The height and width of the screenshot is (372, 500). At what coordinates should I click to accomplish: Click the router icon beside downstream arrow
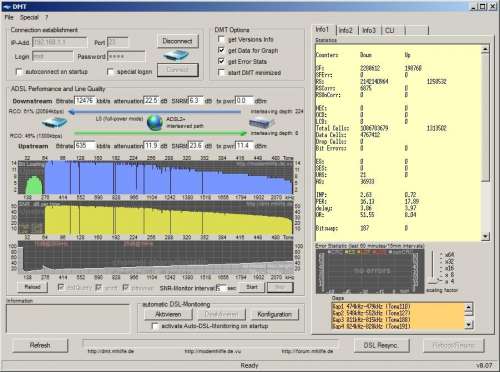point(54,122)
